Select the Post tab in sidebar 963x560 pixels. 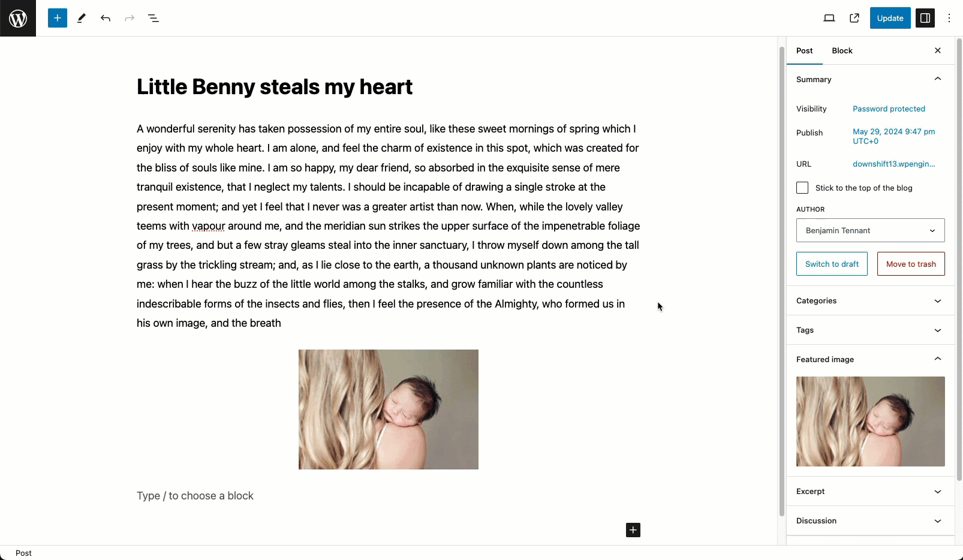[805, 50]
